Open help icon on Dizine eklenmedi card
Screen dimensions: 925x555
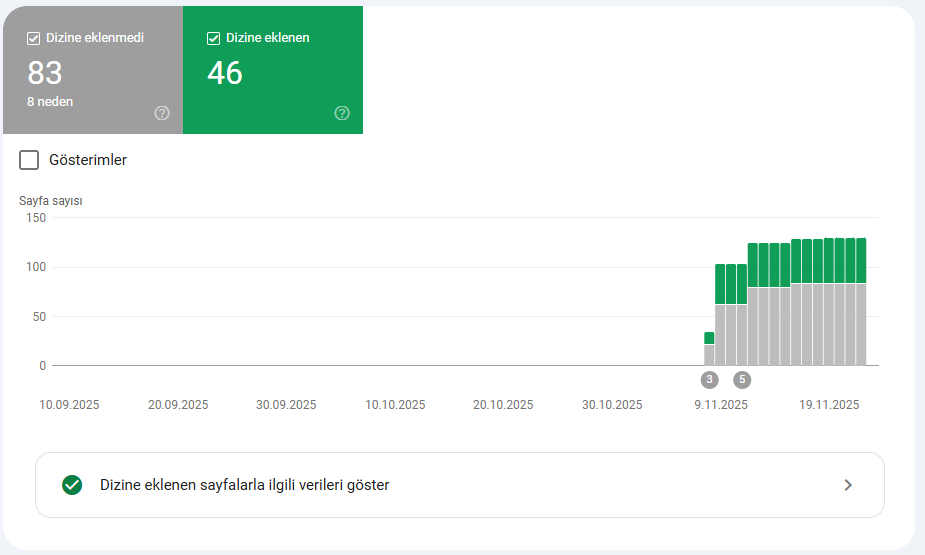point(162,113)
